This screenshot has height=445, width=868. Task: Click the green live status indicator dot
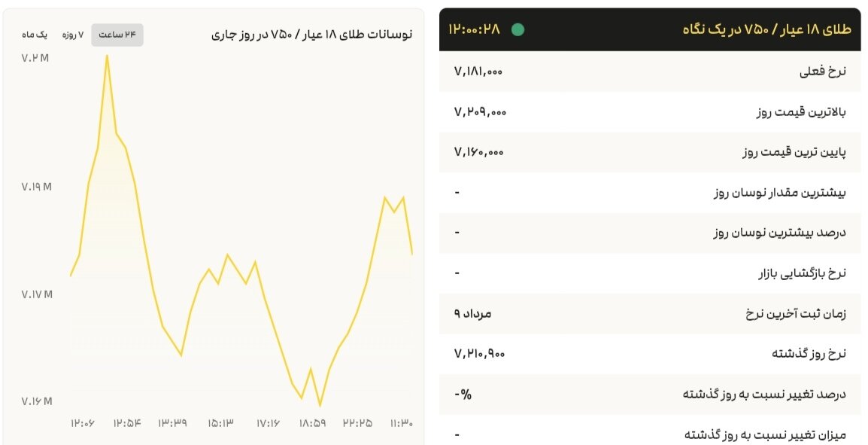click(518, 30)
